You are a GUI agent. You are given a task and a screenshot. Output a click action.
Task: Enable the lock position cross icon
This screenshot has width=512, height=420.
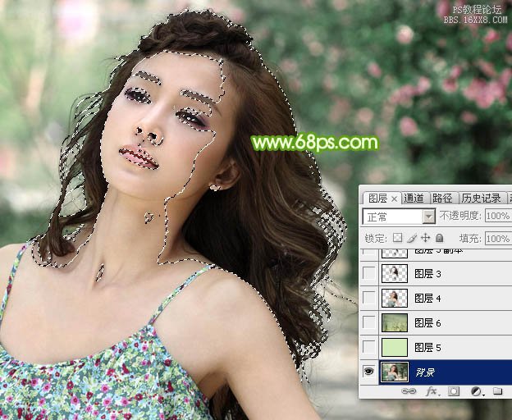pos(426,238)
